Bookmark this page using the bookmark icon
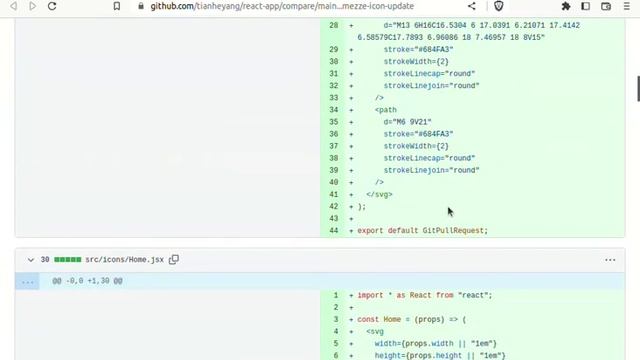The height and width of the screenshot is (360, 640). point(117,6)
